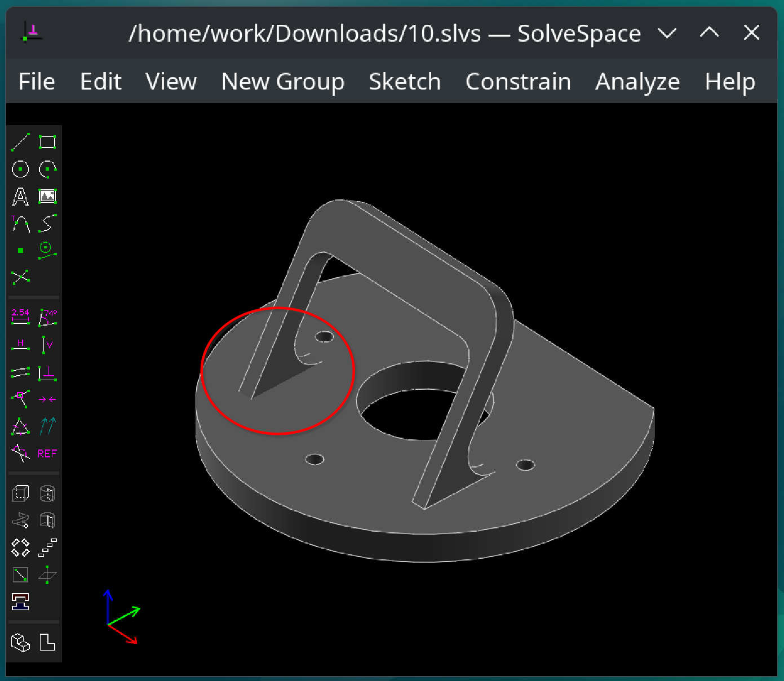Choose the circle sketch tool
This screenshot has height=681, width=784.
point(20,169)
